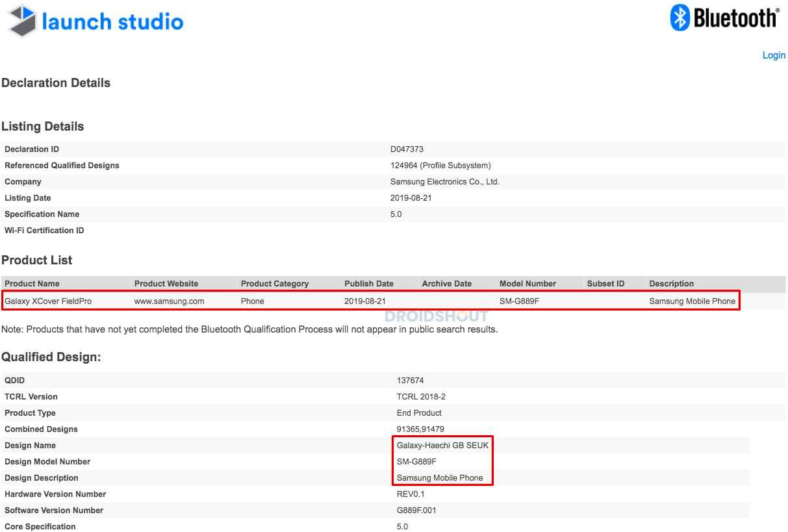Click the Listing Details heading
This screenshot has width=788, height=532.
click(x=43, y=126)
